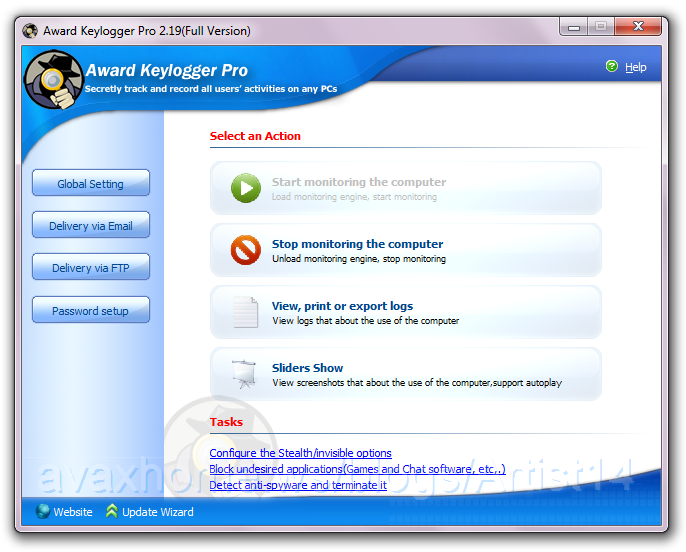Click the 'Select an Action' heading
This screenshot has width=686, height=552.
255,136
